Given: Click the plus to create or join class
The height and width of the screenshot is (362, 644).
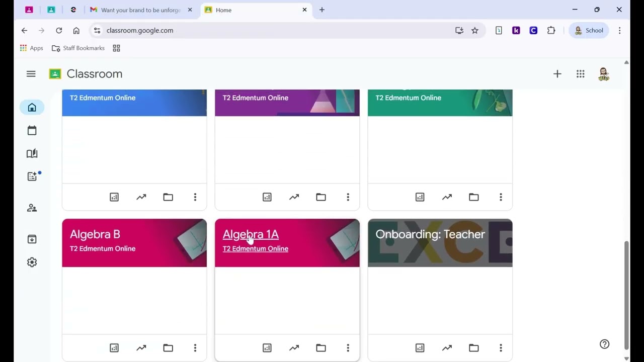Looking at the screenshot, I should pyautogui.click(x=557, y=74).
